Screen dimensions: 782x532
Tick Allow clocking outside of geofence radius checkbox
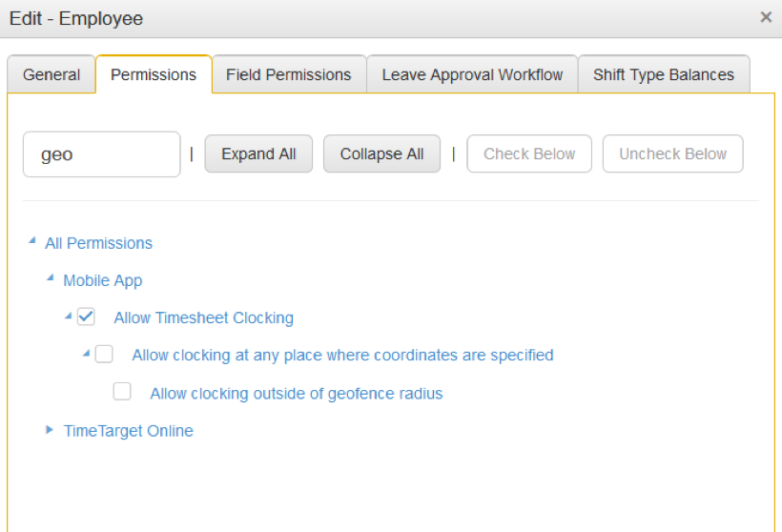122,392
